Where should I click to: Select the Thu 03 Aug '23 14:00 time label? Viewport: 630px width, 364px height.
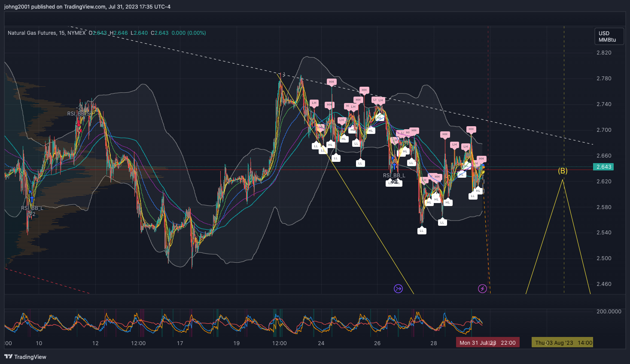[x=563, y=343]
